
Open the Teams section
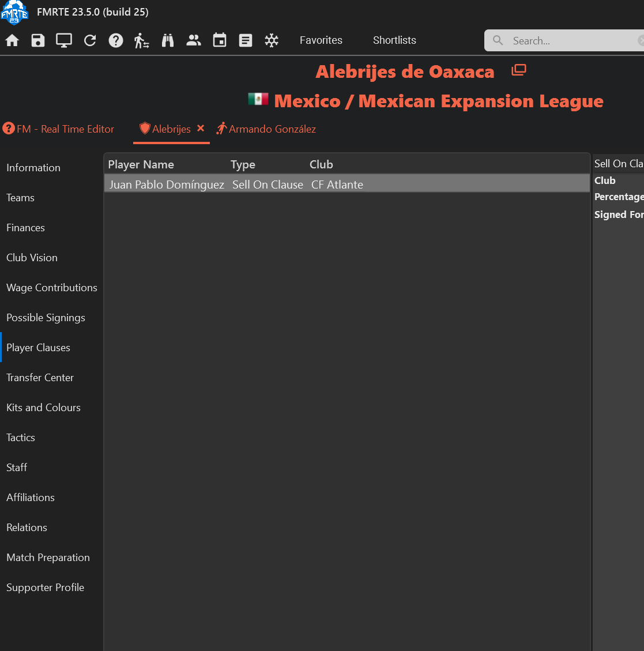(20, 198)
